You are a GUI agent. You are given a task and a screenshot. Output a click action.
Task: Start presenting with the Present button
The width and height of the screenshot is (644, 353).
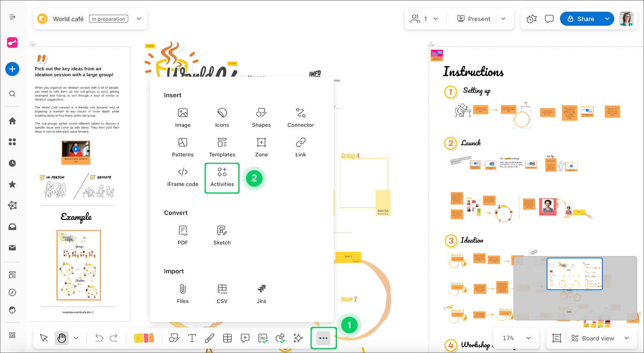[x=474, y=19]
